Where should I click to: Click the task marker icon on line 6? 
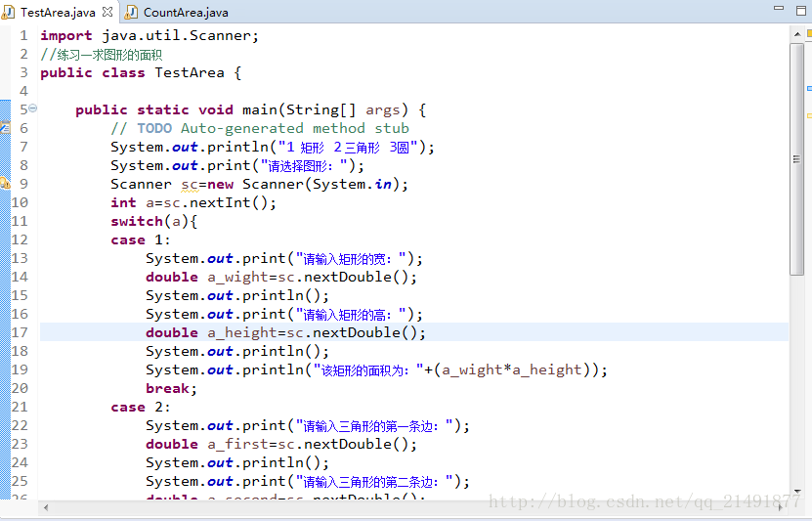coord(5,127)
